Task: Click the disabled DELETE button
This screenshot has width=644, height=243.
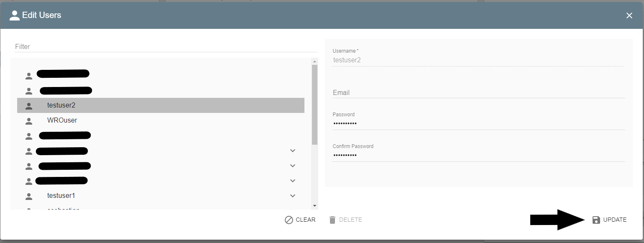Action: (x=345, y=220)
